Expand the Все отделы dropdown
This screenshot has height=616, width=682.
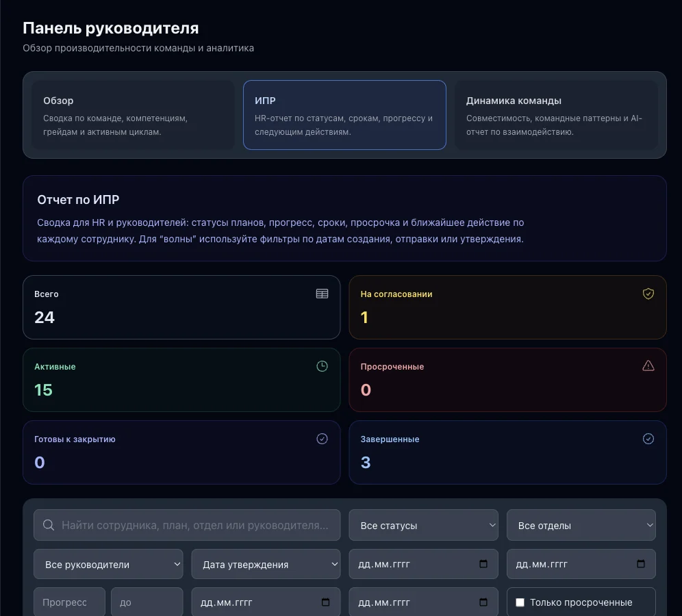[581, 525]
